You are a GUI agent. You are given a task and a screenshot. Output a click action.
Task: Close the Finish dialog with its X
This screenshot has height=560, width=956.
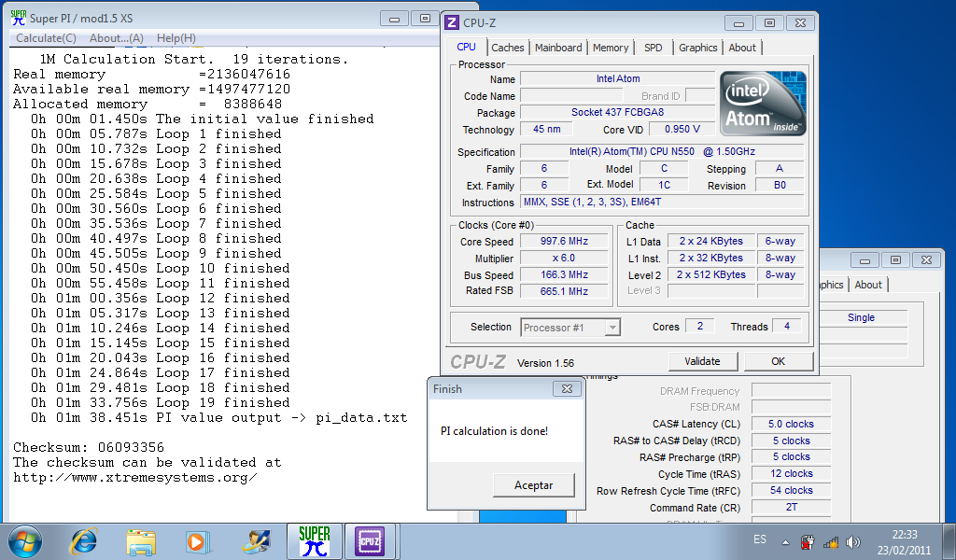tap(567, 389)
